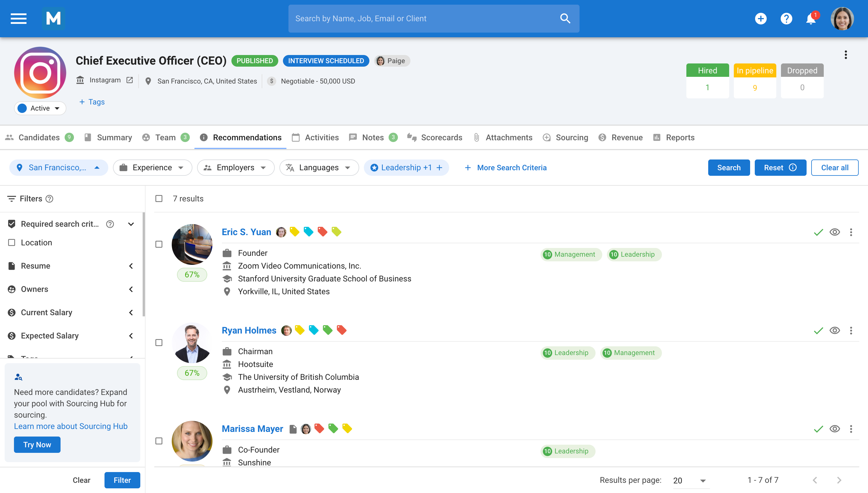Open the help question mark icon
Screen dimensions: 868x493
click(x=786, y=19)
